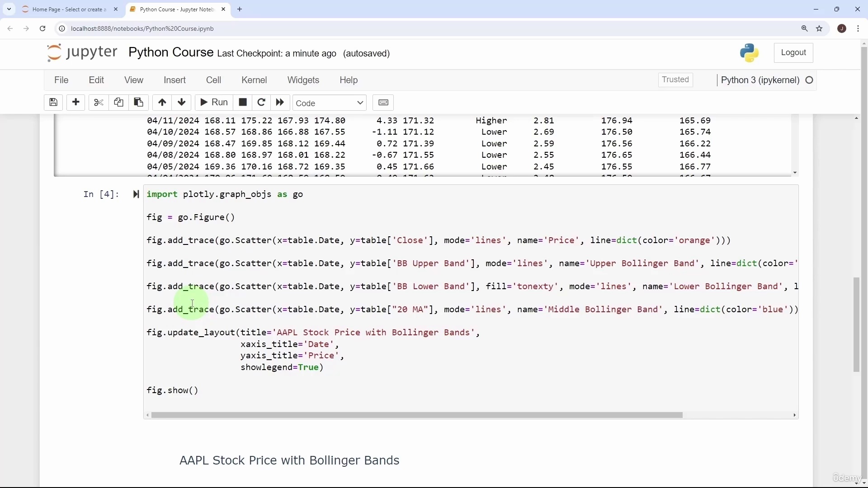868x488 pixels.
Task: Save the notebook with the floppy disk icon
Action: pyautogui.click(x=53, y=103)
